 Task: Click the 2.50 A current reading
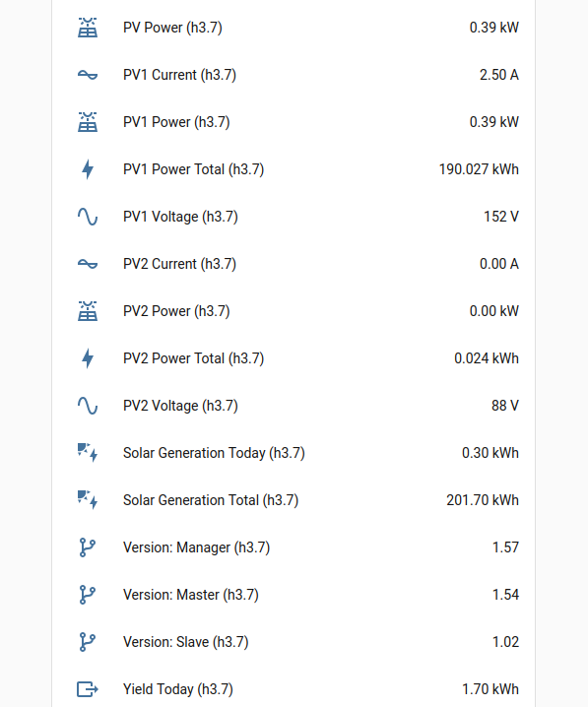[x=499, y=75]
